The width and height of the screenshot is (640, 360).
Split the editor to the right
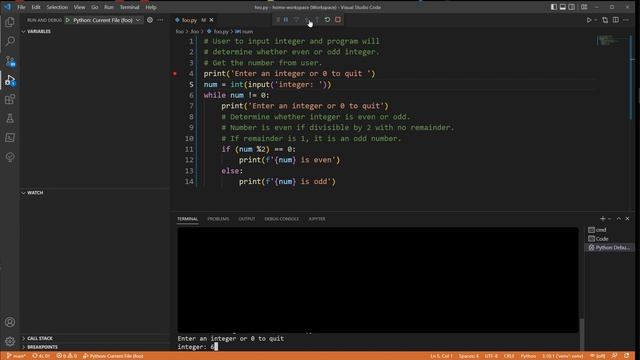[x=616, y=20]
